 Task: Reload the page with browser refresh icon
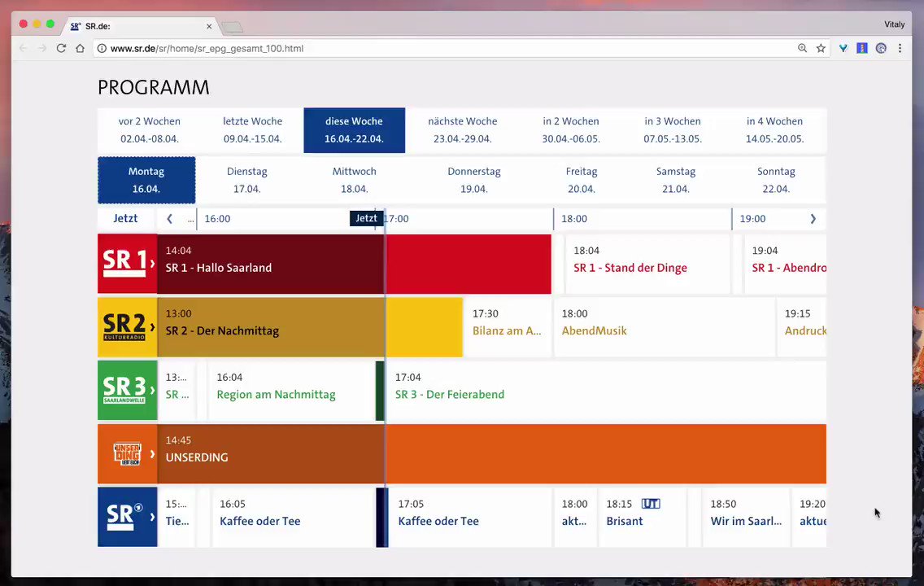click(x=61, y=48)
